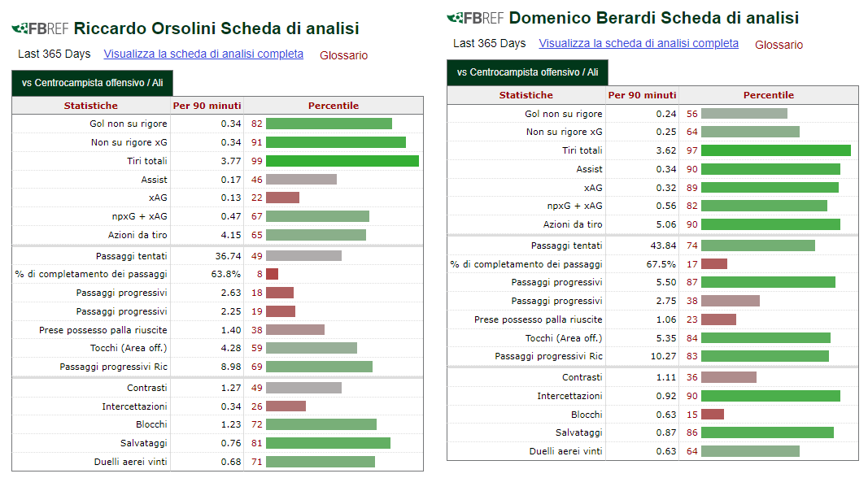This screenshot has height=478, width=868.
Task: Open Glossario in the Berardi card
Action: click(779, 45)
